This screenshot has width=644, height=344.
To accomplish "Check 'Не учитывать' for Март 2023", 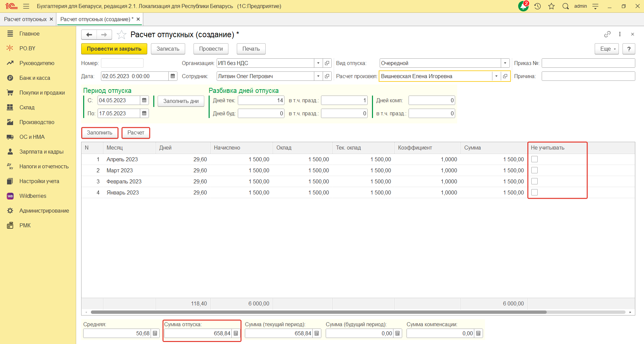I will (535, 170).
